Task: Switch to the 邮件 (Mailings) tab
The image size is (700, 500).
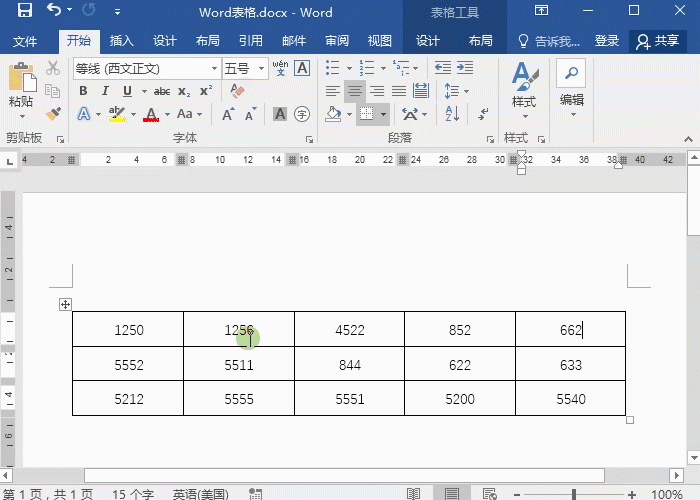Action: coord(294,41)
